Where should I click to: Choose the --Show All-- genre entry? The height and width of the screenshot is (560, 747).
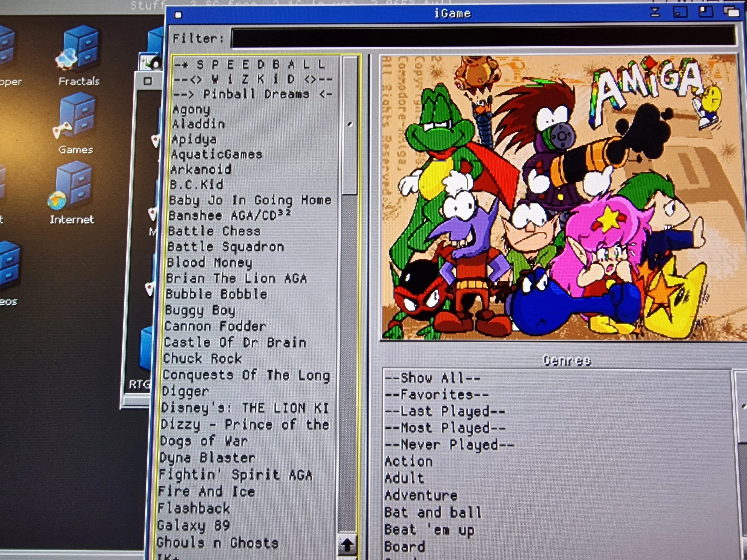click(x=433, y=378)
